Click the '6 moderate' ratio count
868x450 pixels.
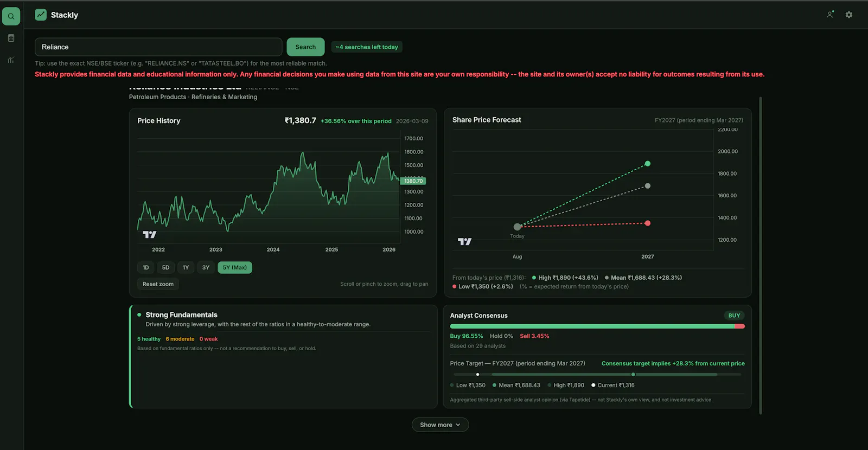pos(180,339)
